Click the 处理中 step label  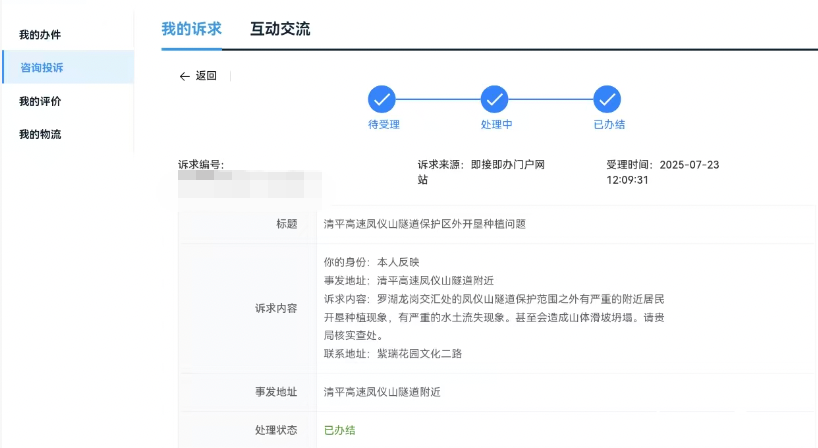point(495,125)
